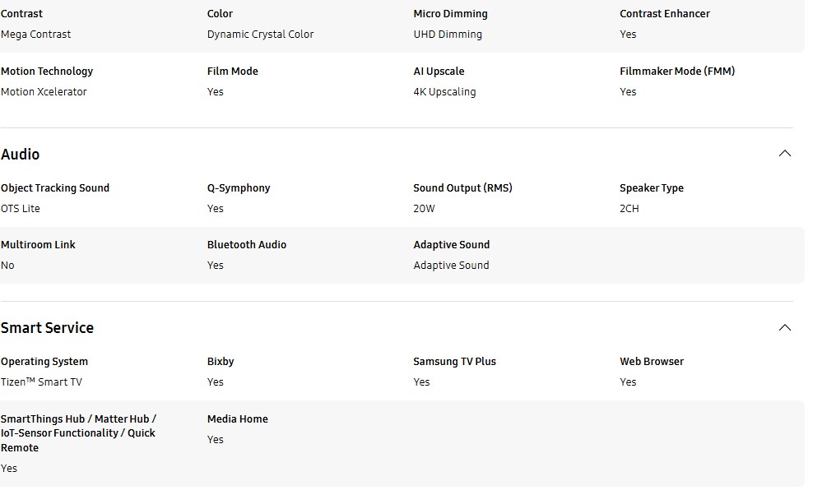Click the Web Browser label

(651, 362)
